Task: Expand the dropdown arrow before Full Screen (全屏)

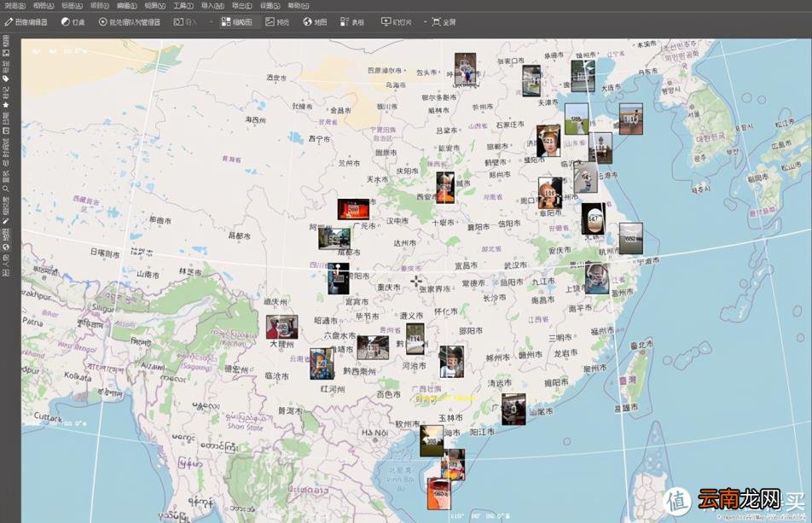Action: [x=425, y=22]
